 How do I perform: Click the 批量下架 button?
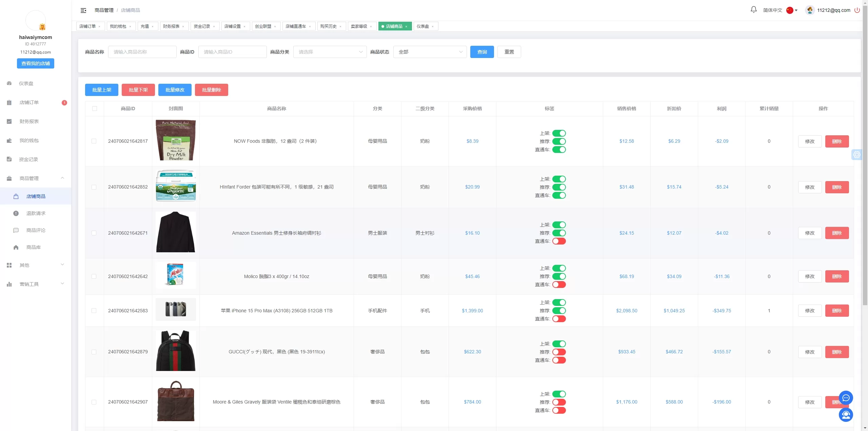click(x=138, y=90)
